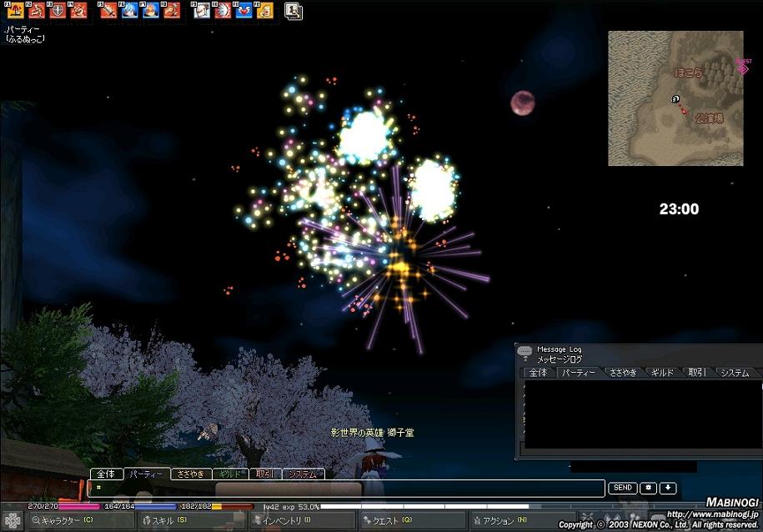763x532 pixels.
Task: Select the ギルド chat input tab
Action: tap(230, 474)
